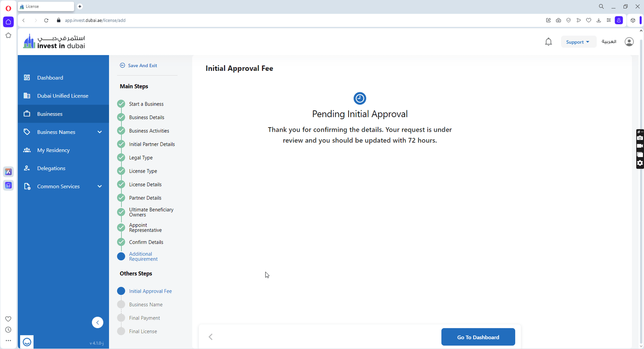Click the Save And Exit arrow icon
The image size is (644, 349).
[122, 65]
